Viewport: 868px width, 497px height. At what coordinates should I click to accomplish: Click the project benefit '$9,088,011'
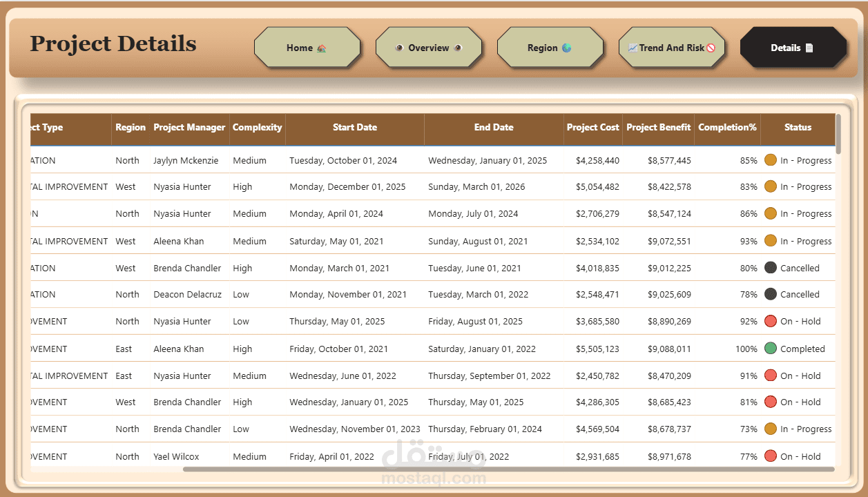tap(669, 349)
